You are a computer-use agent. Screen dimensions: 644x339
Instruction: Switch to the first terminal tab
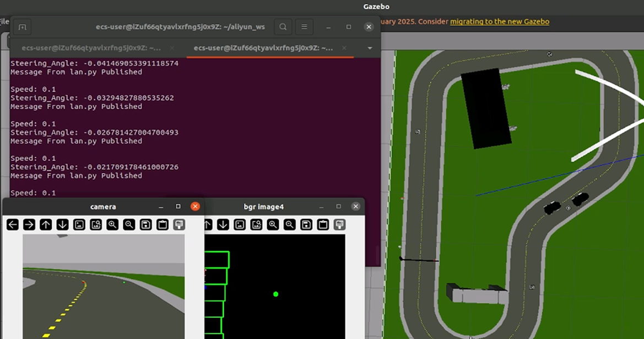(91, 48)
